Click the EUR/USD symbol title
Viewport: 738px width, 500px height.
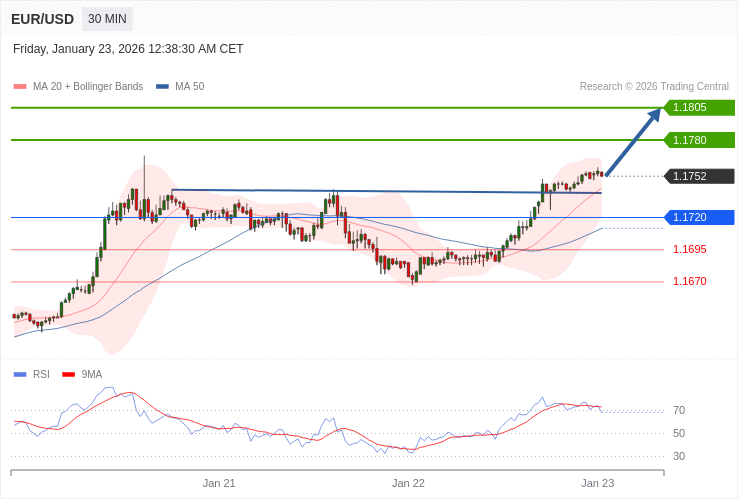42,19
